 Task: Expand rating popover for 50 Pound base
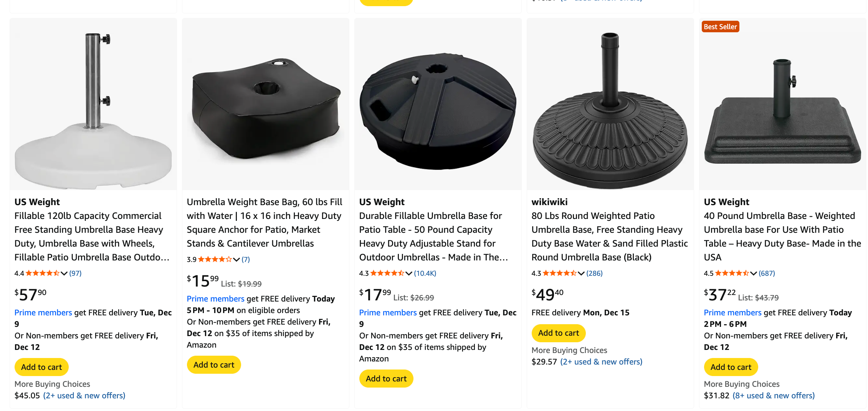click(x=409, y=273)
